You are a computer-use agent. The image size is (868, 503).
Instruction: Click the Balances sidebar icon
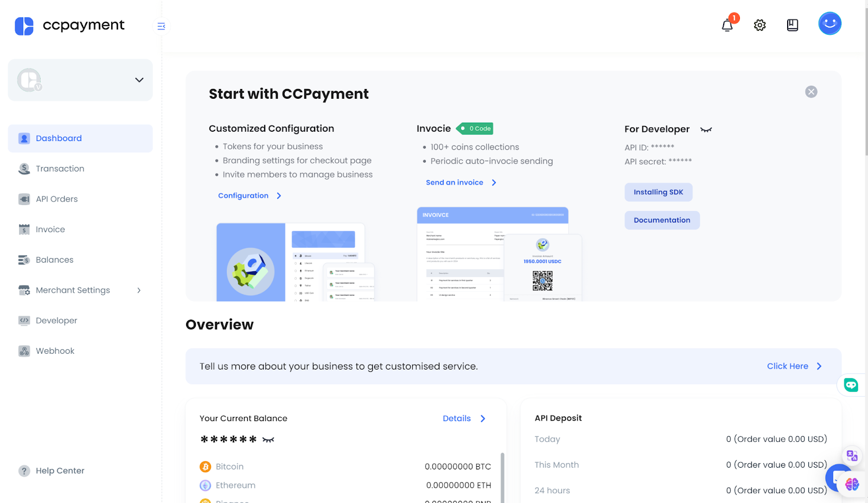tap(24, 260)
